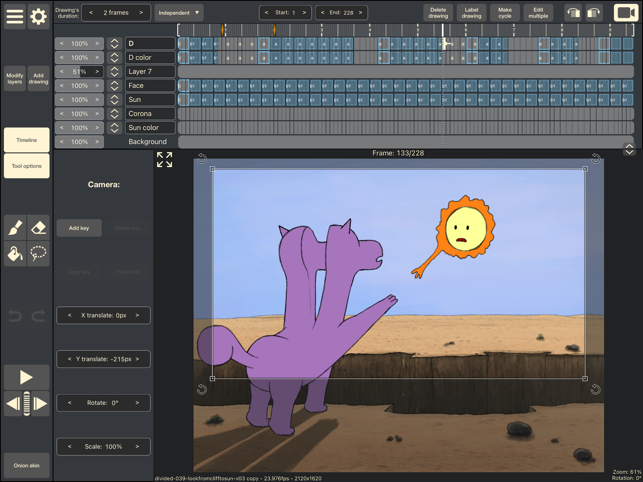Click the second headphone audio icon
Viewport: 643px width, 482px height.
click(x=594, y=13)
